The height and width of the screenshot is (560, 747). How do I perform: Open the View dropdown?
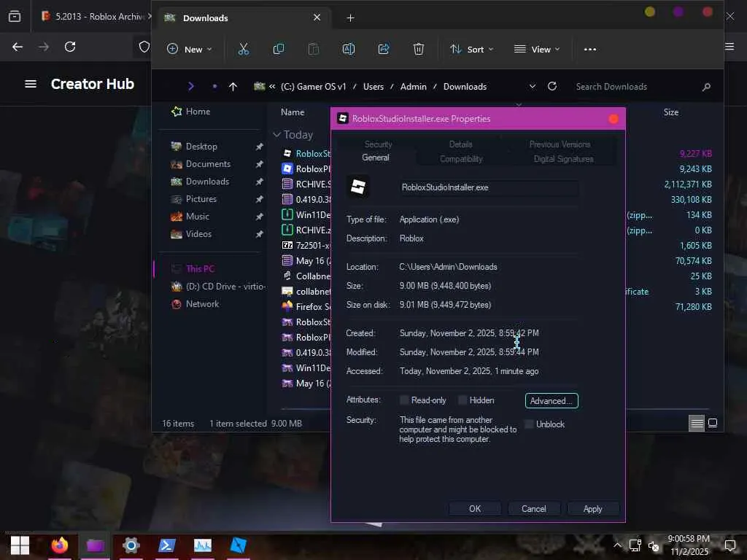point(537,49)
